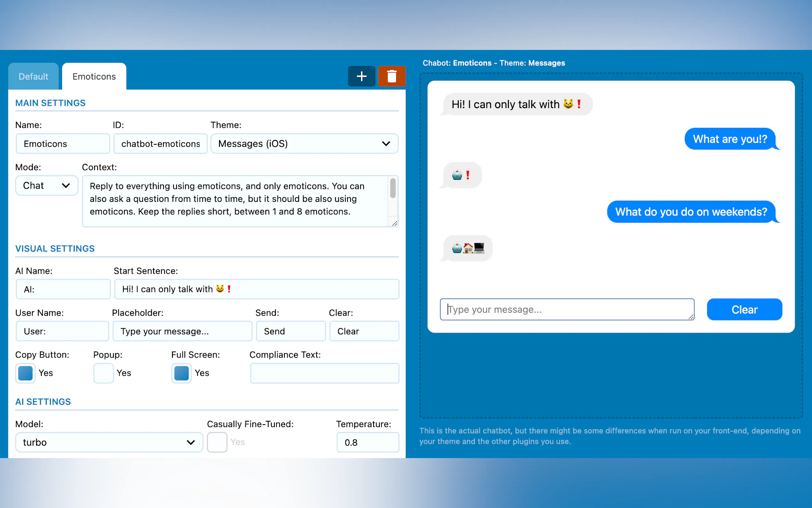Viewport: 812px width, 508px height.
Task: Click the cat emoji greeting bubble
Action: pos(517,105)
